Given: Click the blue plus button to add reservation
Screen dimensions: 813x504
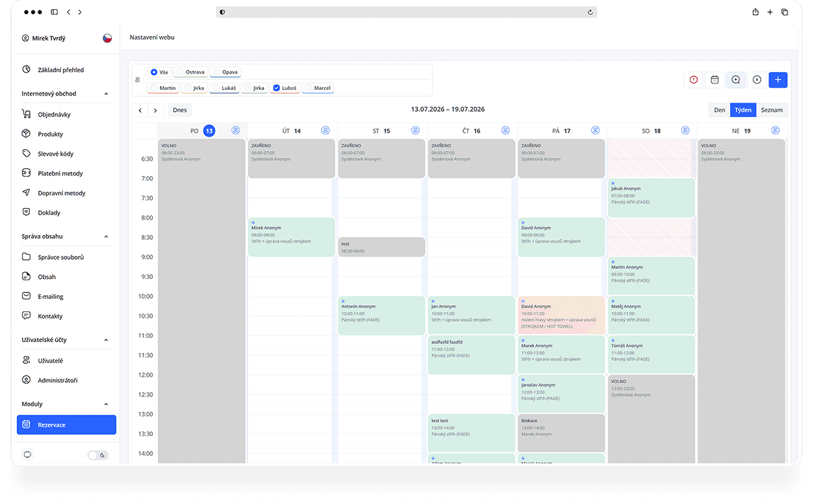Looking at the screenshot, I should (x=778, y=80).
